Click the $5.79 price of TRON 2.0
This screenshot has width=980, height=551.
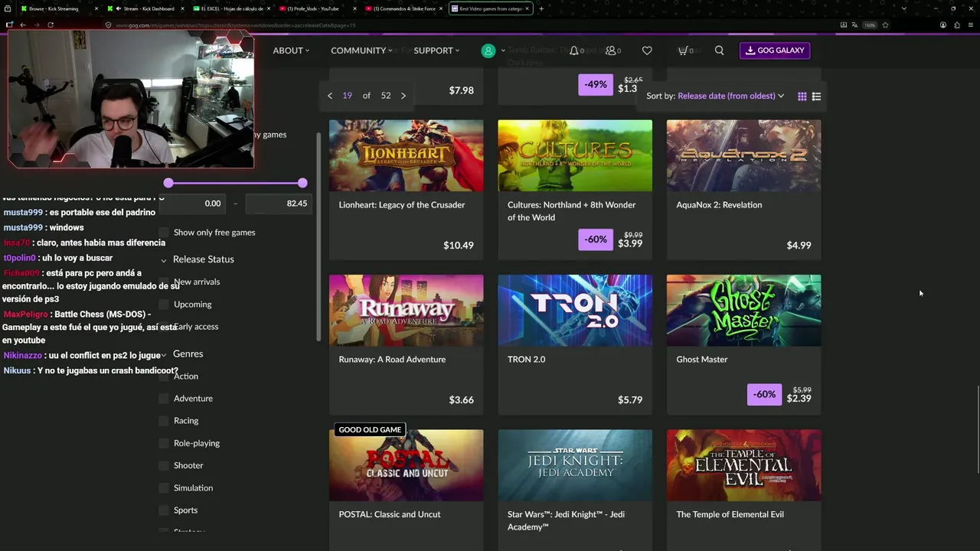point(630,400)
